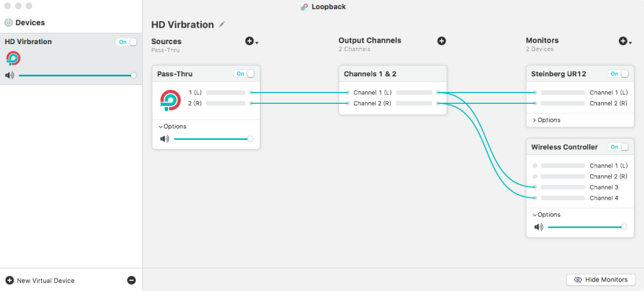The width and height of the screenshot is (644, 291).
Task: Click the Output Channels column heading
Action: [370, 40]
